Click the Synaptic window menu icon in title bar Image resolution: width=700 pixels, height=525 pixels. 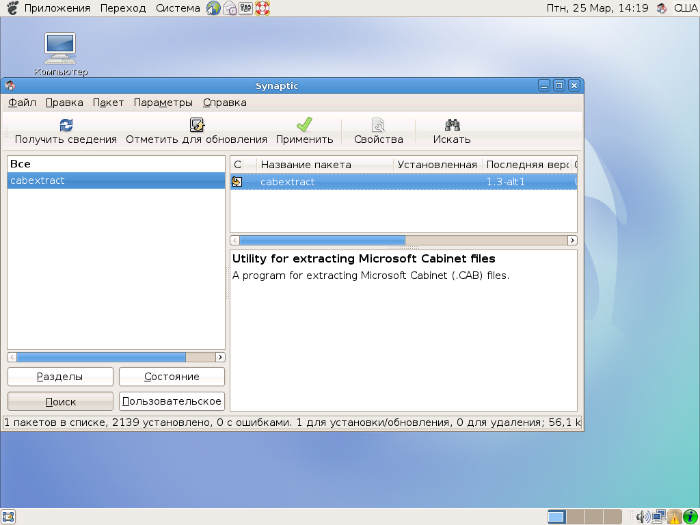[x=10, y=85]
